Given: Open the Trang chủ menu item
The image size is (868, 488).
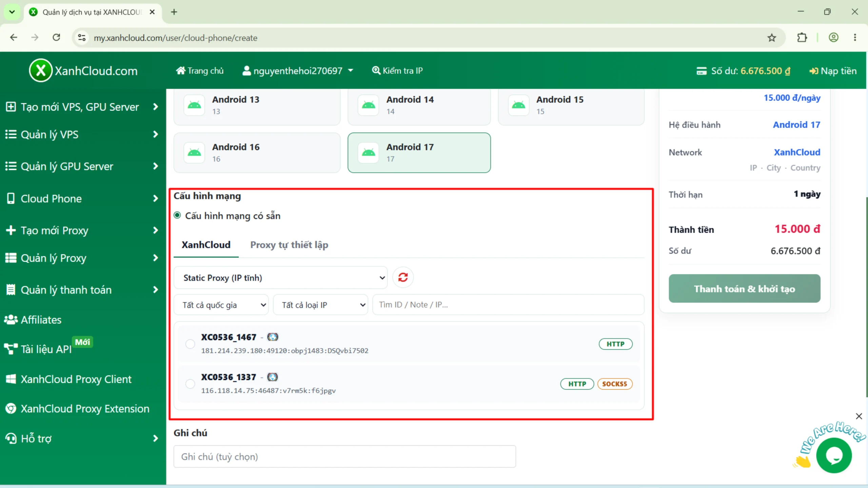Looking at the screenshot, I should (200, 70).
